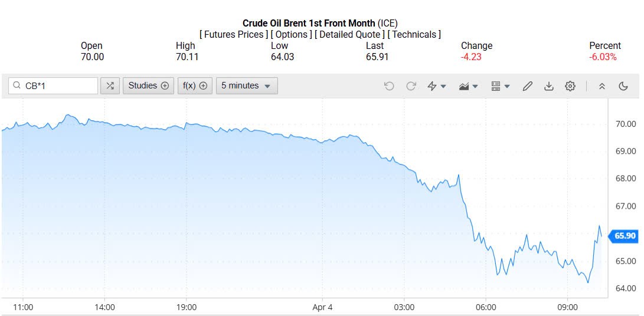Collapse the toolbar with double chevron

(602, 86)
